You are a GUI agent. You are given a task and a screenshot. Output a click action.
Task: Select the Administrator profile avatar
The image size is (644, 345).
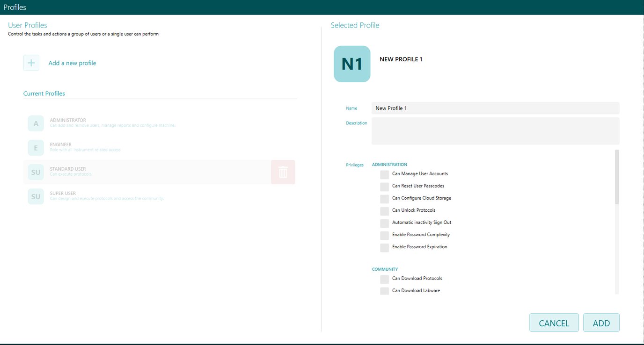pyautogui.click(x=36, y=123)
